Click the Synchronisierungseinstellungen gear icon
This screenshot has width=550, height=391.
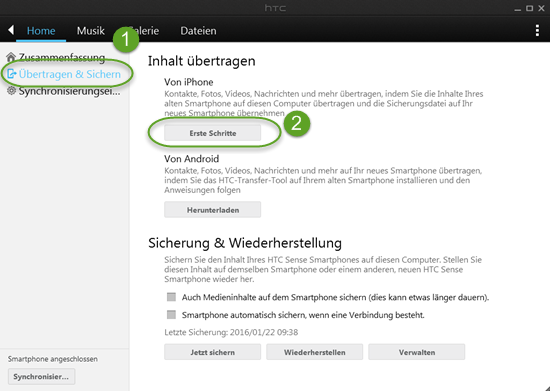tap(12, 90)
